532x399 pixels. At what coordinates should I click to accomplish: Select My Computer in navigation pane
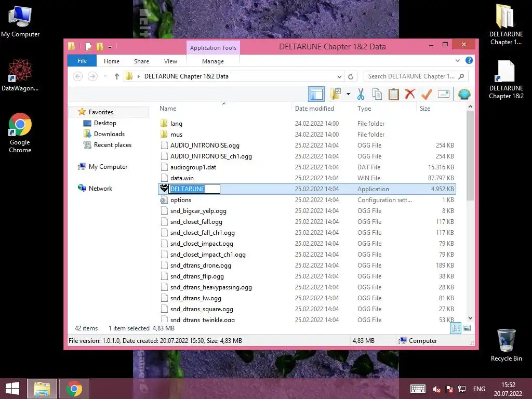(108, 167)
